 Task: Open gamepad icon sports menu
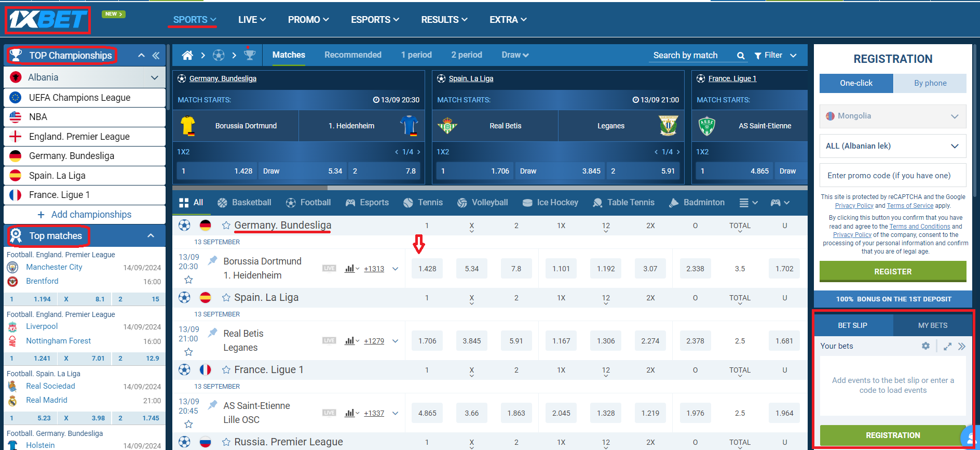(x=780, y=203)
